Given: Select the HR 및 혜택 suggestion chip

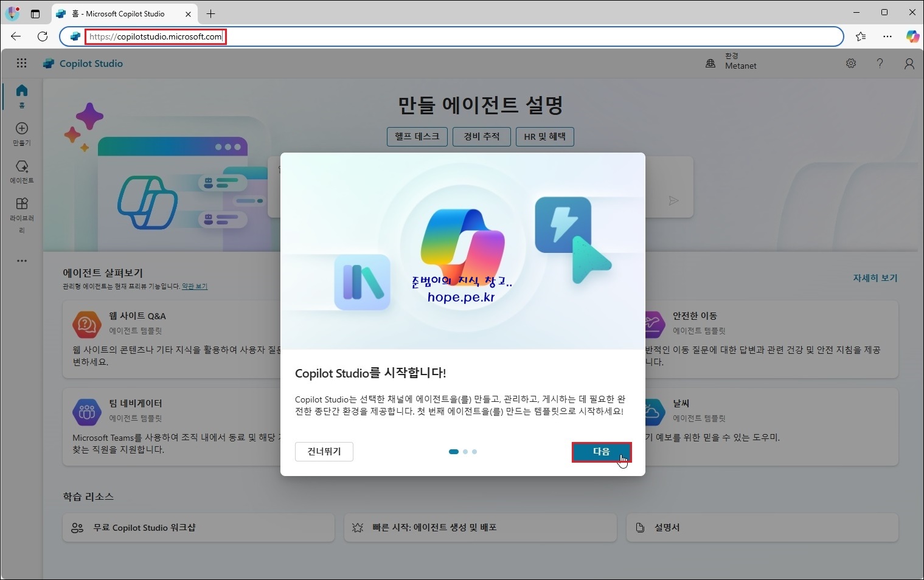Looking at the screenshot, I should (x=545, y=137).
